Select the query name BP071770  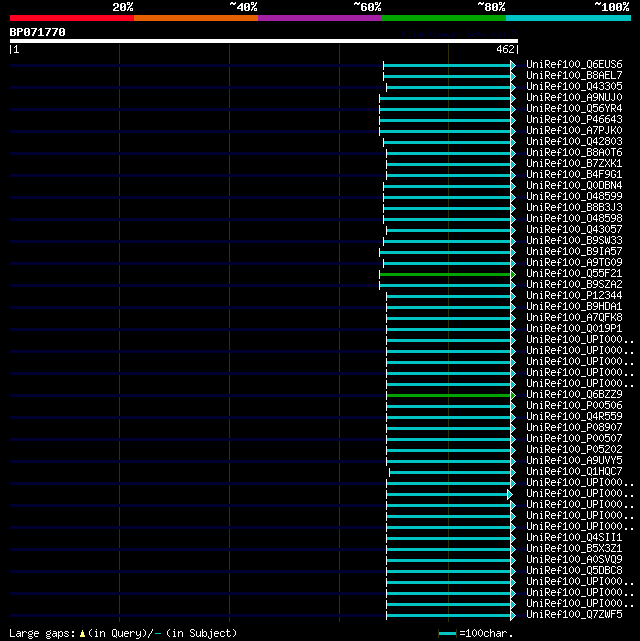(38, 32)
